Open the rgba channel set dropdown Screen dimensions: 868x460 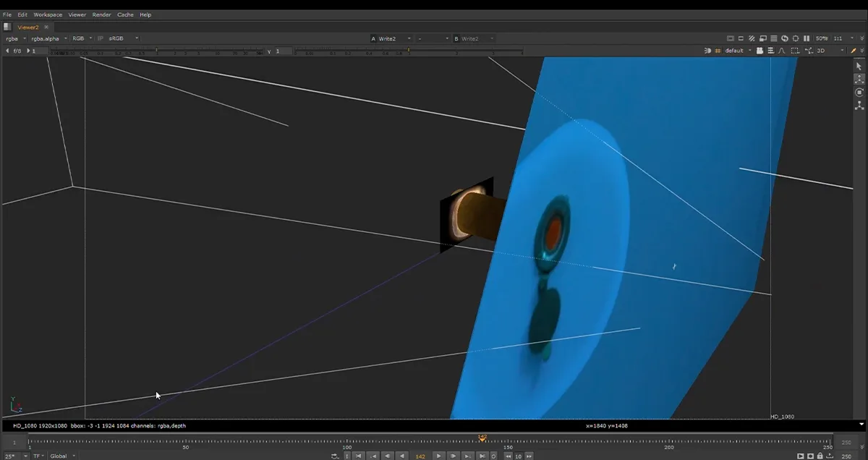point(15,38)
